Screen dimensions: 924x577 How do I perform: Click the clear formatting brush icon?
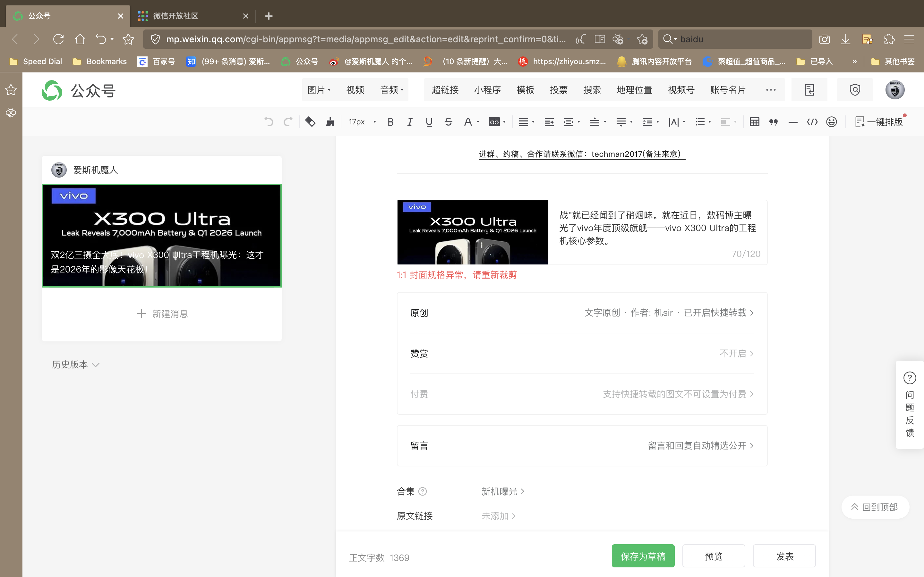330,121
